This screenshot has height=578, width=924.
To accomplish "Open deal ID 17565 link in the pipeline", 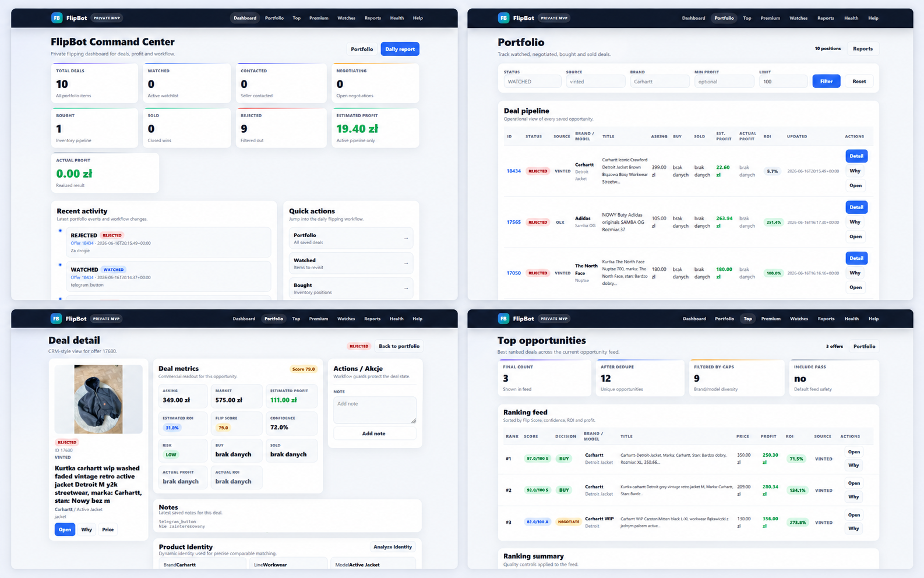I will coord(514,222).
